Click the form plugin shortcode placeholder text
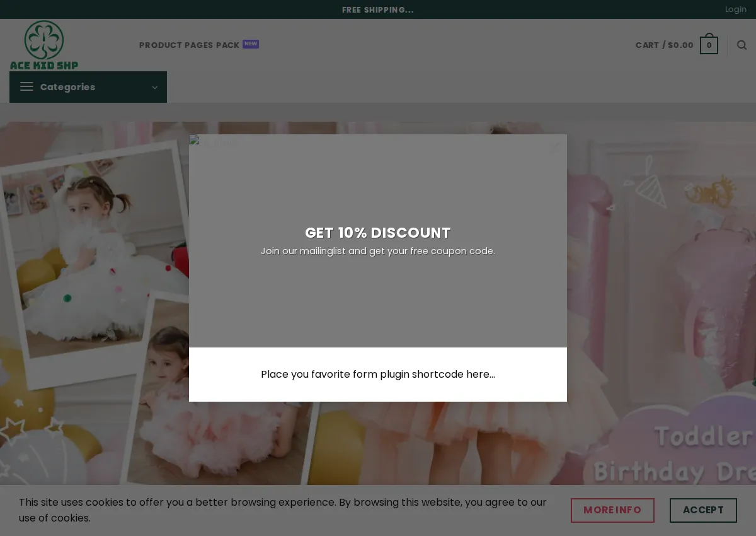Viewport: 756px width, 536px height. tap(378, 375)
